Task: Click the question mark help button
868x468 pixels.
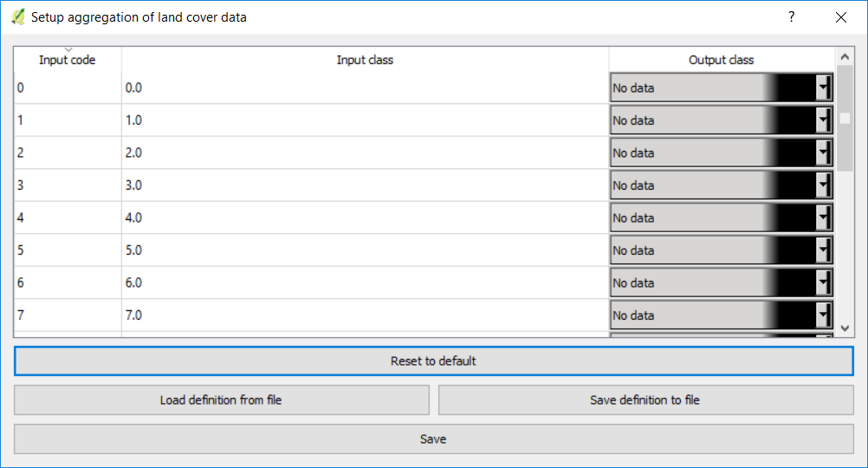Action: click(791, 16)
